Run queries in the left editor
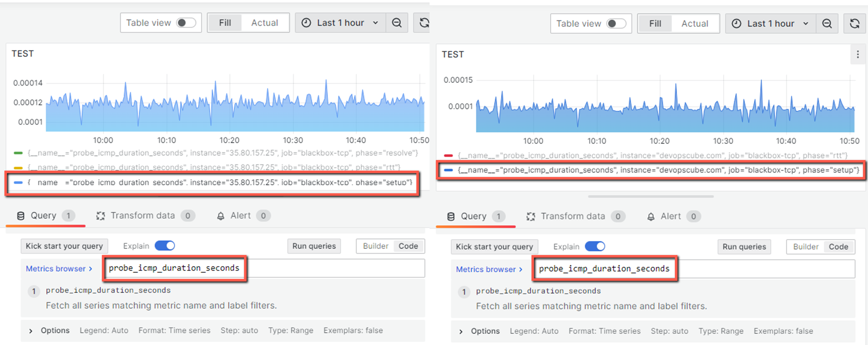The height and width of the screenshot is (345, 868). tap(314, 246)
